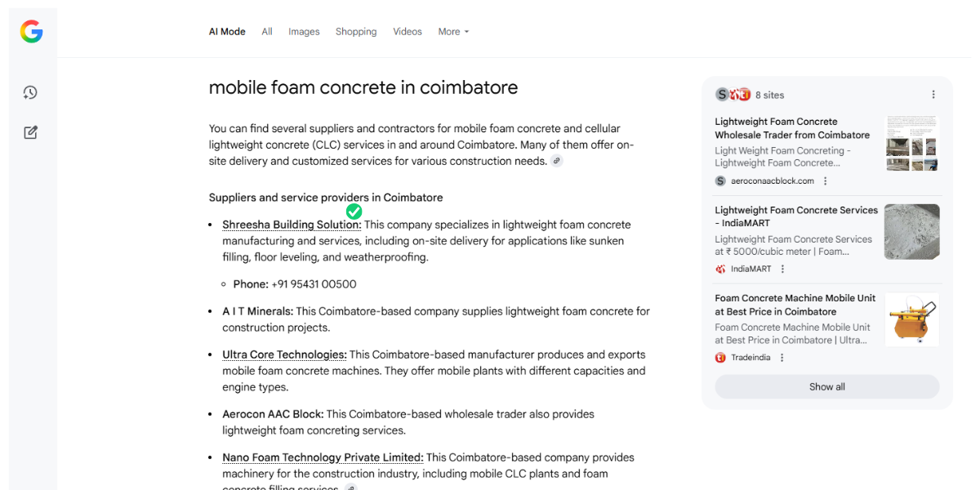Click the green checkmark badge

[x=354, y=212]
